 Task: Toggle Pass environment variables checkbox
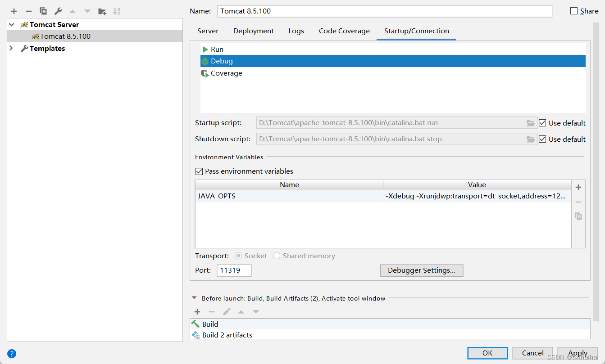click(199, 171)
